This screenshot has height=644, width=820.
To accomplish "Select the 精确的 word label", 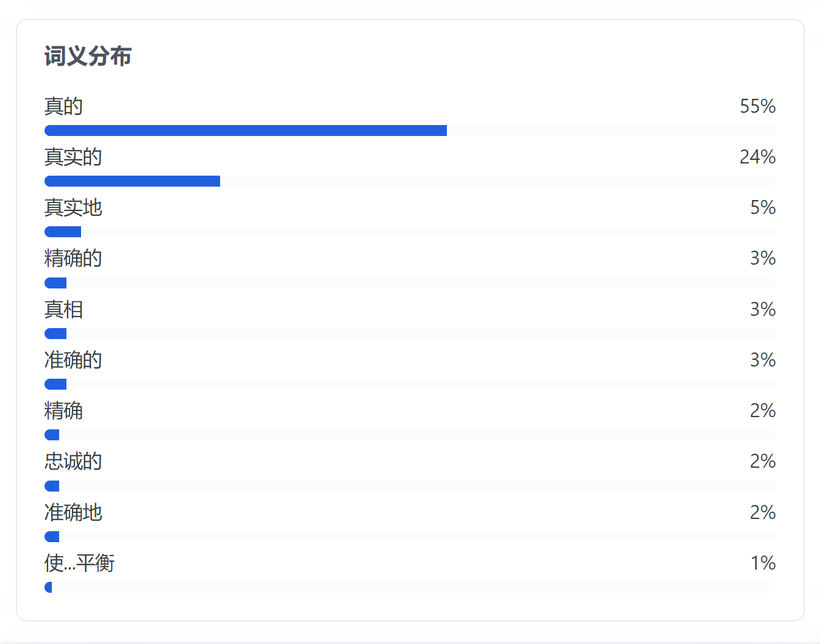I will 73,258.
